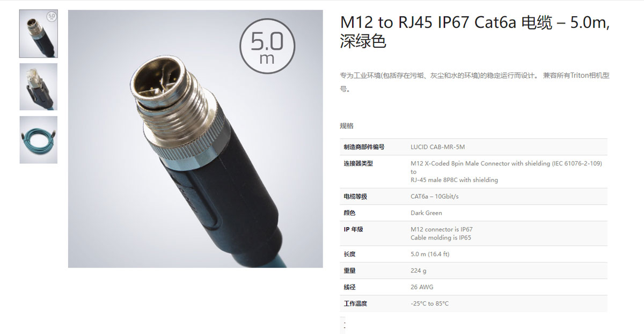Click the 5.0 m length badge icon
This screenshot has width=644, height=334.
[x=267, y=47]
